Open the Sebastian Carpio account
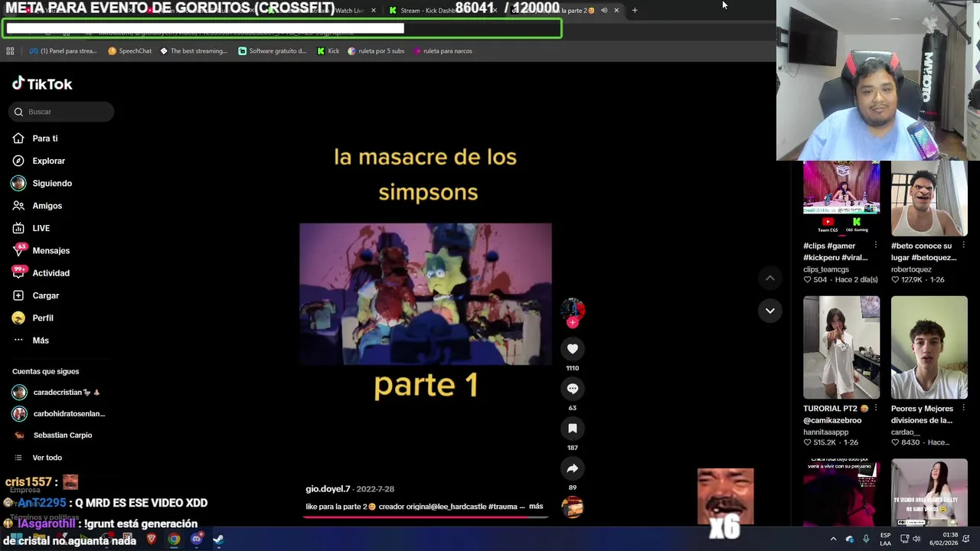Image resolution: width=980 pixels, height=551 pixels. tap(53, 435)
